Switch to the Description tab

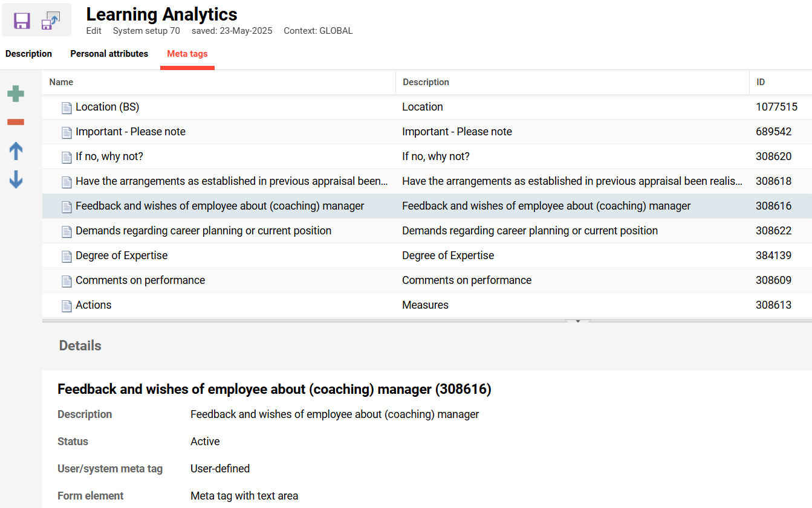[x=28, y=54]
